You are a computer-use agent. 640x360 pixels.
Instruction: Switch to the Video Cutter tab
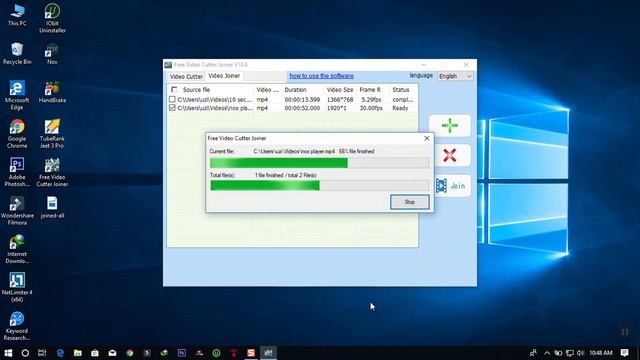tap(186, 76)
